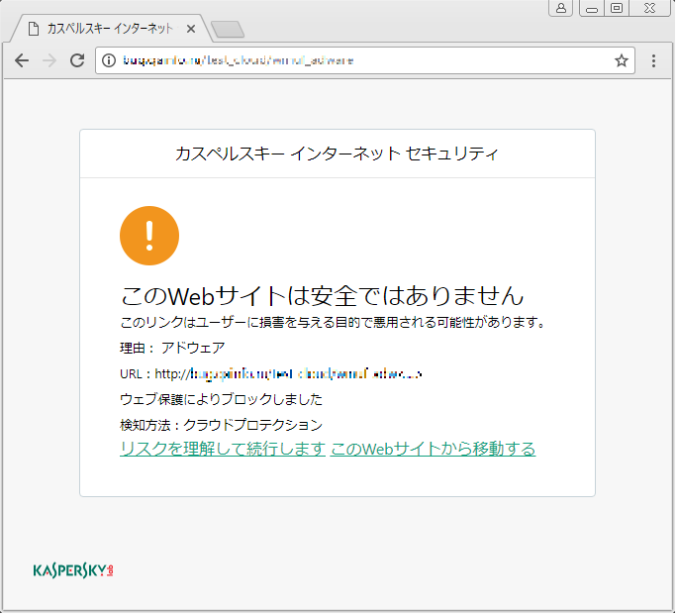Click the text ウェブ保護によりブロックしました
This screenshot has width=678, height=616.
pos(222,400)
